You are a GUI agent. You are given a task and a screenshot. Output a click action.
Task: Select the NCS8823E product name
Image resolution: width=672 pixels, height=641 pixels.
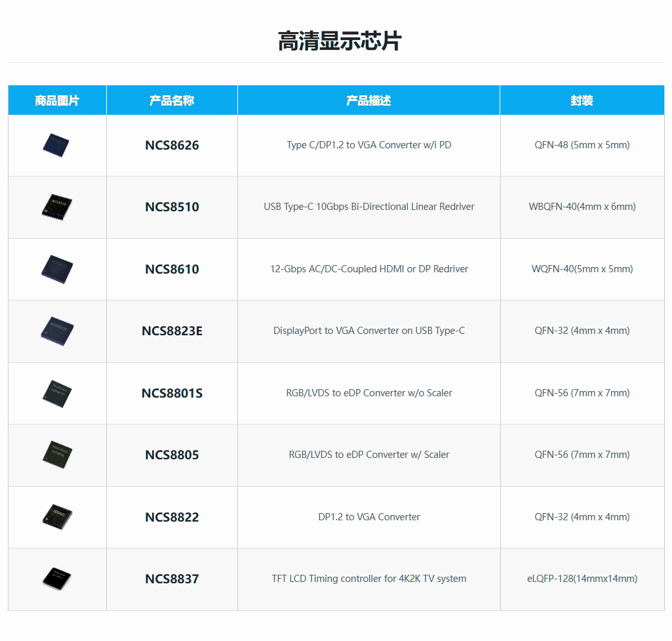click(172, 331)
